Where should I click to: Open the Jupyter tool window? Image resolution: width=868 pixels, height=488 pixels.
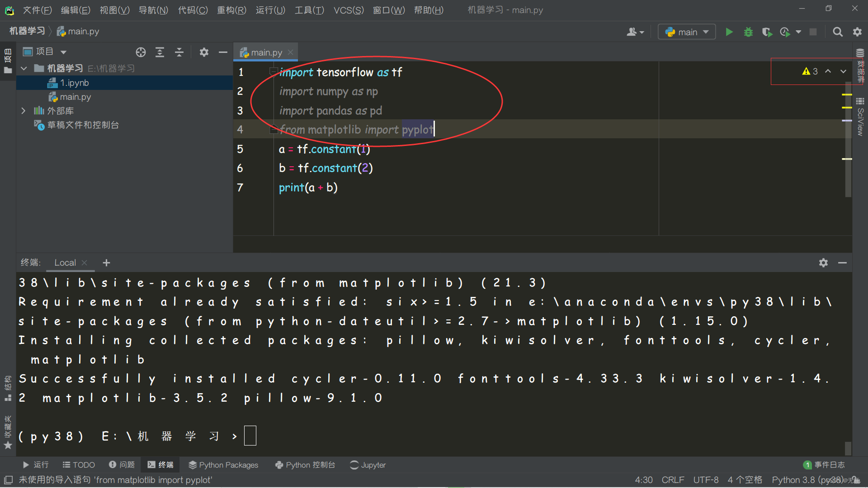[x=368, y=465]
